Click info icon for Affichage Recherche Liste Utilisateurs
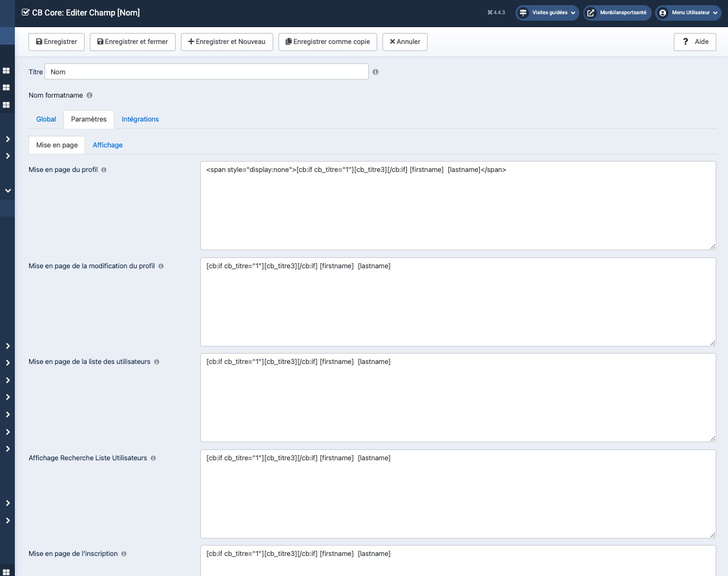Viewport: 728px width, 576px height. click(152, 458)
